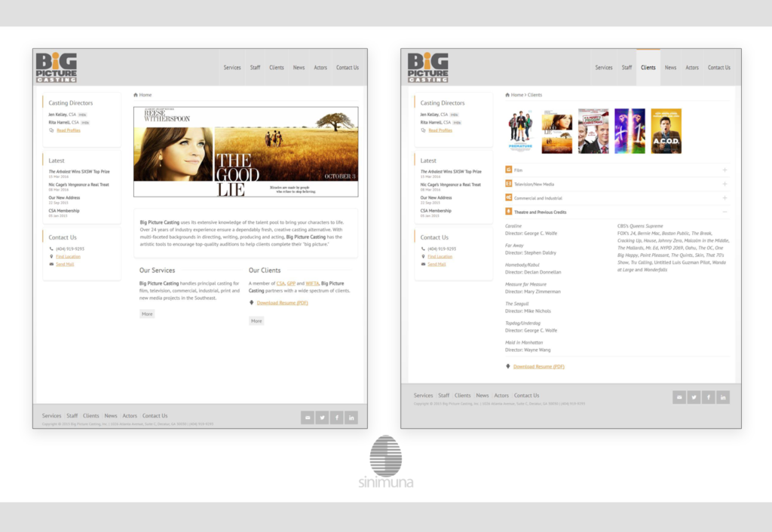The height and width of the screenshot is (532, 772).
Task: Click the envelope icon beside Send Mail in left page
Action: 51,264
